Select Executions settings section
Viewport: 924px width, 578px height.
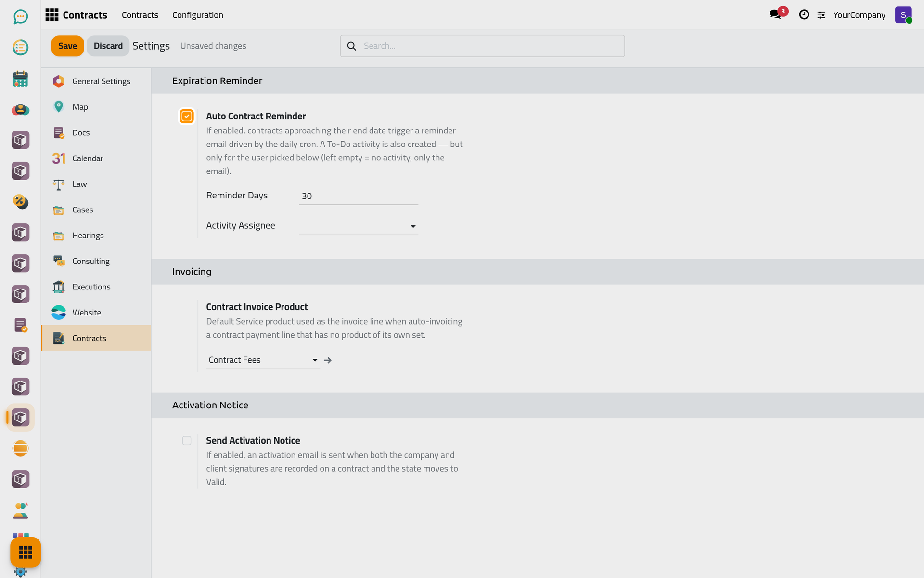click(96, 287)
